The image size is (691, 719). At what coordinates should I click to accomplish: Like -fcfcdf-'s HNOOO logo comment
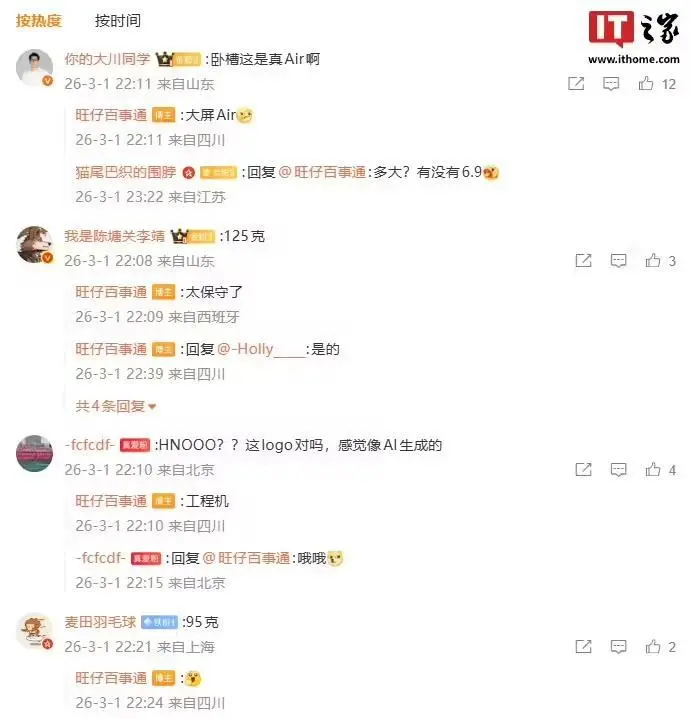coord(653,469)
